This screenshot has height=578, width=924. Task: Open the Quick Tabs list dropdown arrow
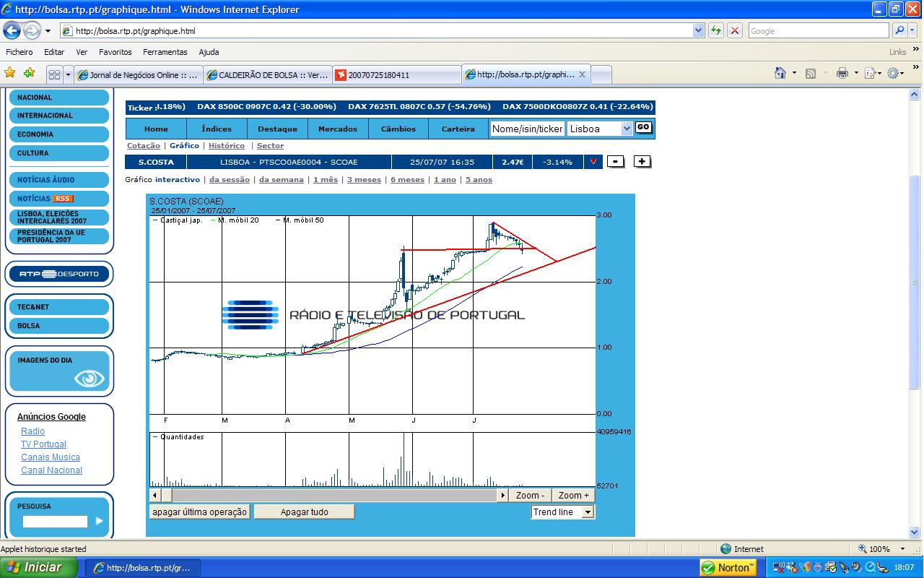tap(68, 74)
